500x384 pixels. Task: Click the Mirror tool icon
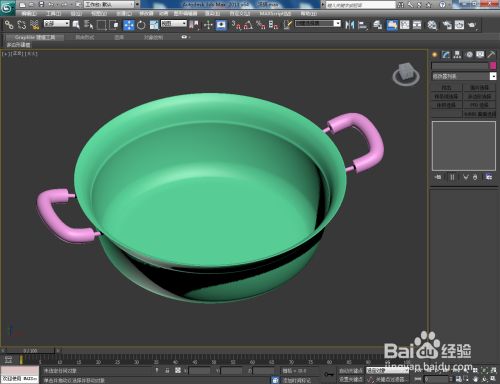349,25
